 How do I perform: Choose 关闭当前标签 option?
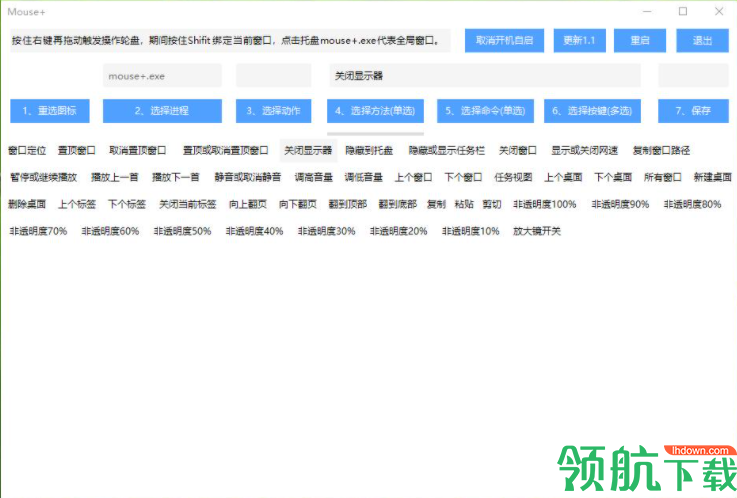tap(188, 204)
